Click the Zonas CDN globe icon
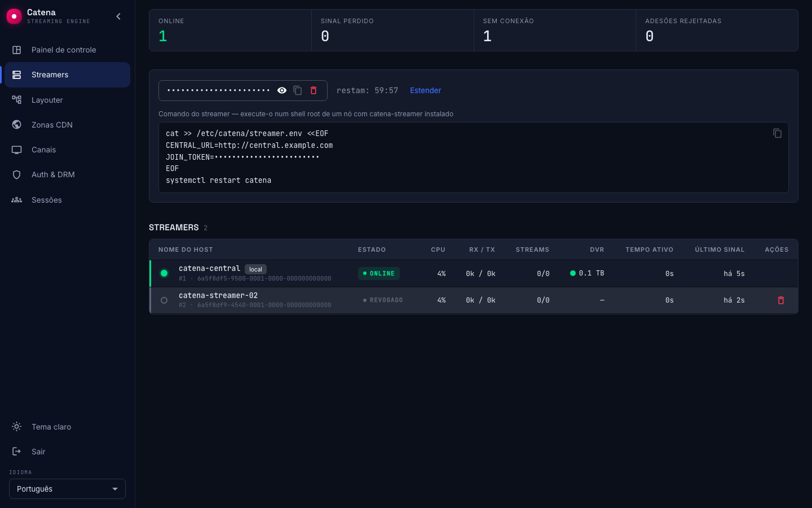Image resolution: width=812 pixels, height=508 pixels. [x=17, y=125]
